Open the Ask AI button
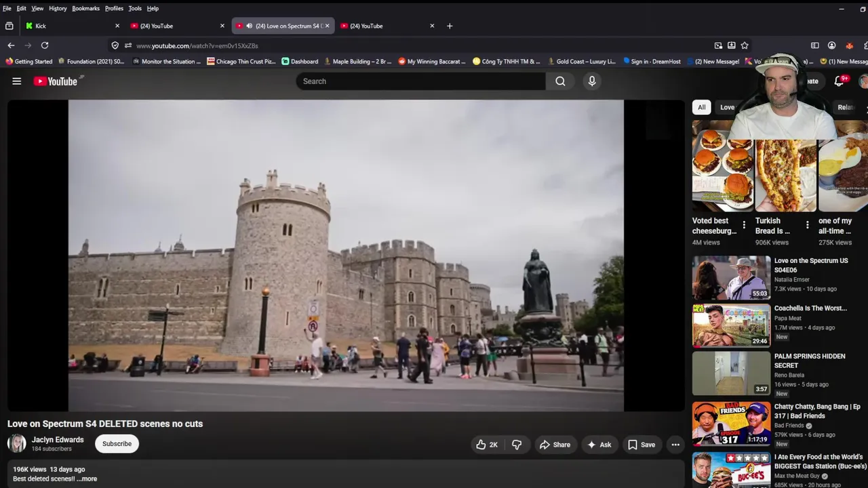Screen dimensions: 868x488 599,445
